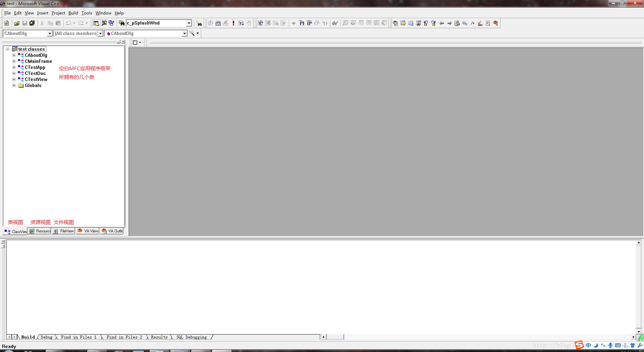Click the red Execute Program exclamation icon
This screenshot has height=352, width=644.
pyautogui.click(x=233, y=23)
